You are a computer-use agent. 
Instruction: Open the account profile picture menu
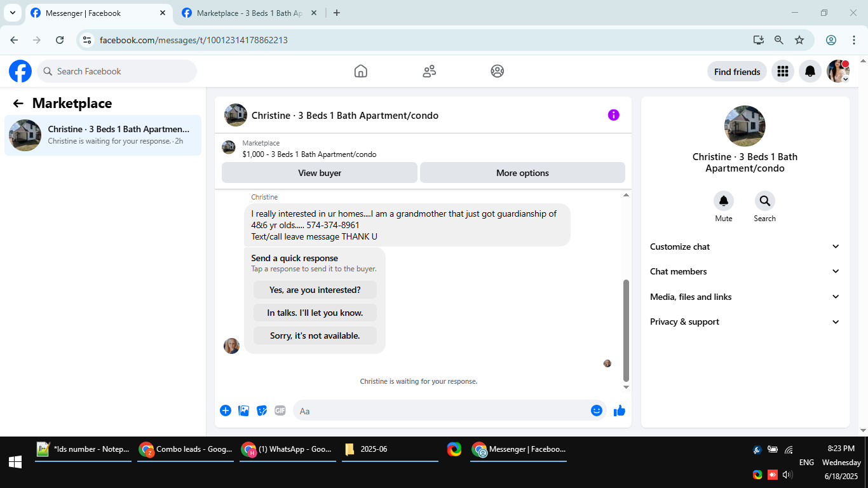(x=838, y=72)
